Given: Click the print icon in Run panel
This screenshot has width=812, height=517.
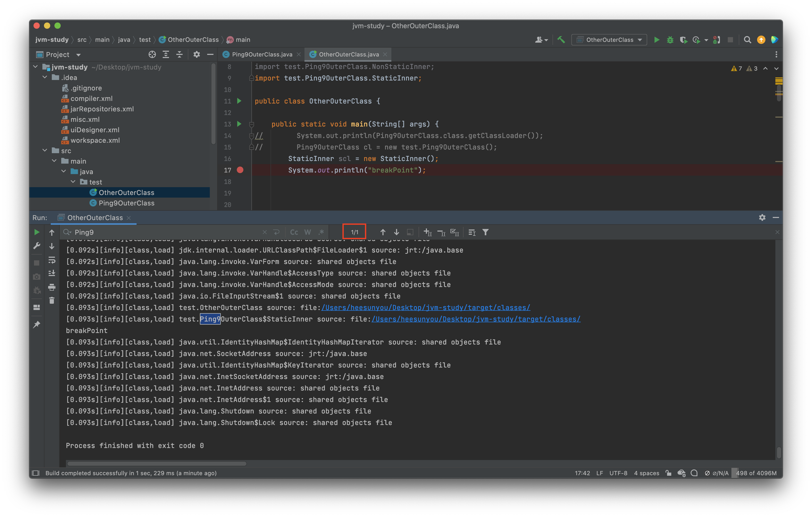Looking at the screenshot, I should (52, 287).
